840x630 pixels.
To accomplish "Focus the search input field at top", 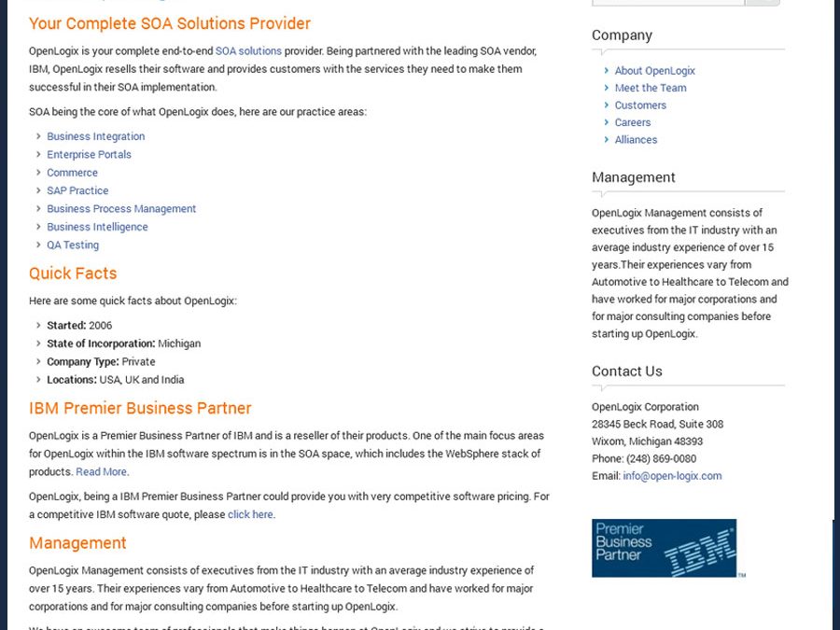I will point(668,2).
